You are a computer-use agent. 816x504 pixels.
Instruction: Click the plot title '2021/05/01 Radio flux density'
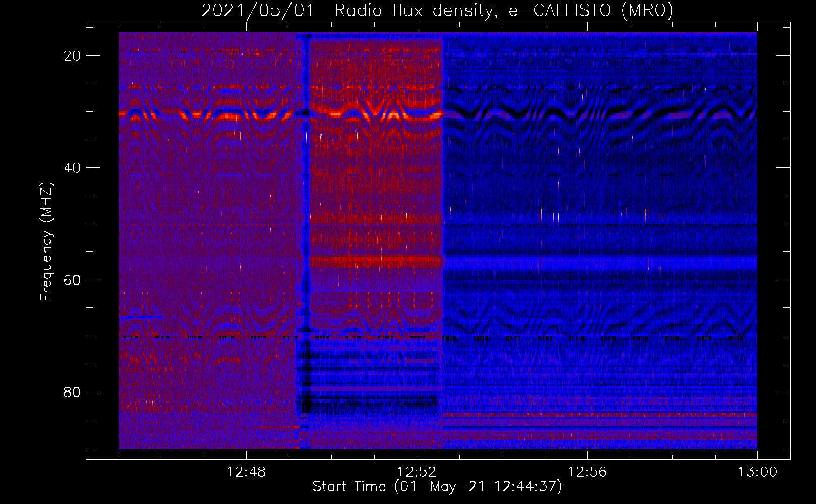point(437,11)
